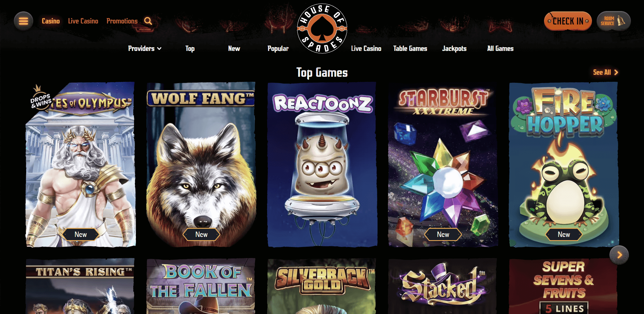
Task: Open Fire Hopper game thumbnail
Action: click(x=564, y=165)
